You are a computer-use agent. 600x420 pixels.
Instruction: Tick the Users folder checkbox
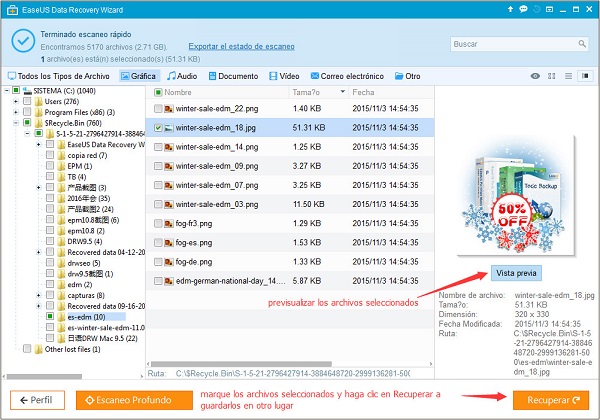27,101
